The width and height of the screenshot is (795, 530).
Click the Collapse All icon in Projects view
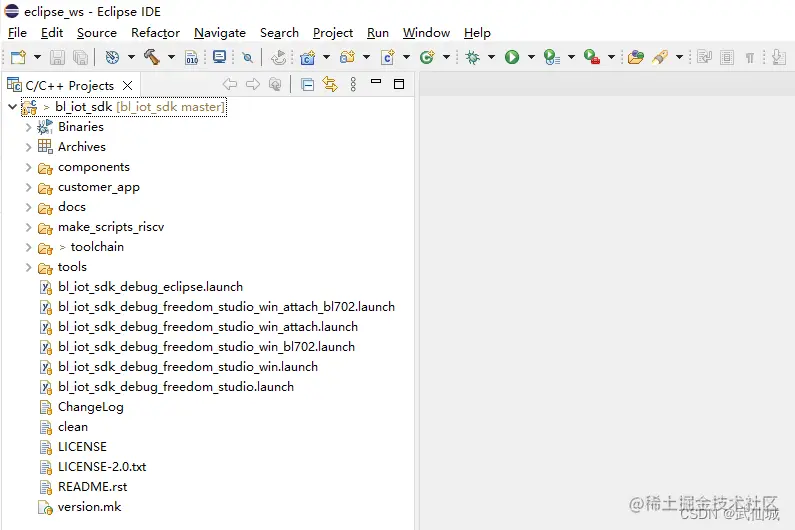[307, 84]
